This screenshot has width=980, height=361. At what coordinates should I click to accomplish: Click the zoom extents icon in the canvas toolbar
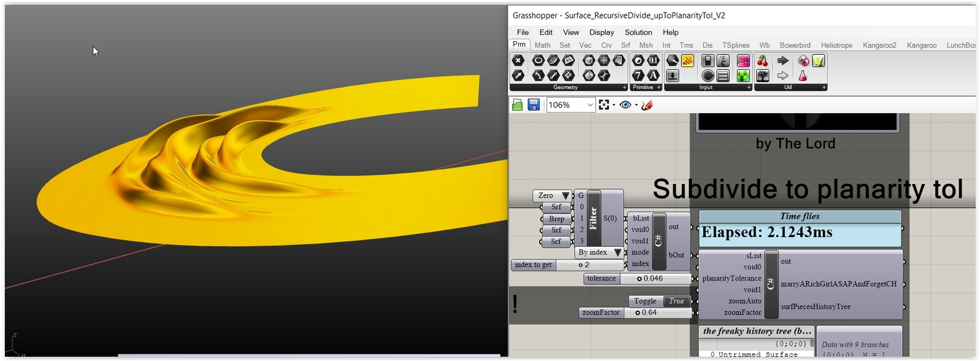pos(604,105)
